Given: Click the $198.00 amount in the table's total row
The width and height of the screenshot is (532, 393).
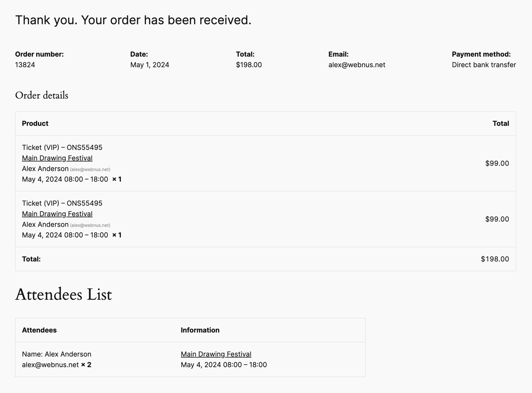Looking at the screenshot, I should pos(495,259).
